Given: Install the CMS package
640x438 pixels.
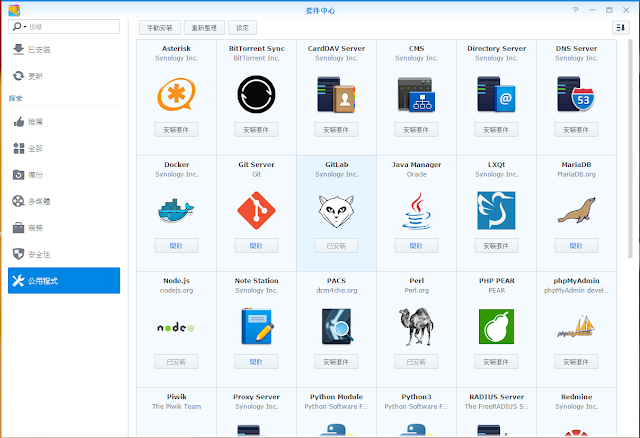Looking at the screenshot, I should tap(416, 130).
